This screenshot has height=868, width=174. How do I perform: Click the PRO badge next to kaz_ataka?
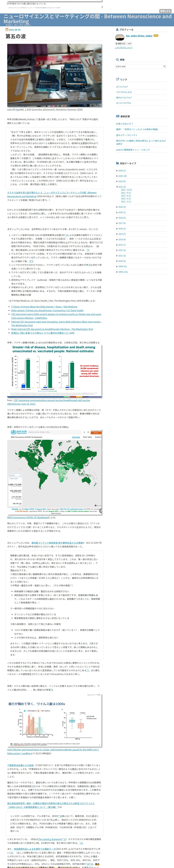click(x=156, y=35)
